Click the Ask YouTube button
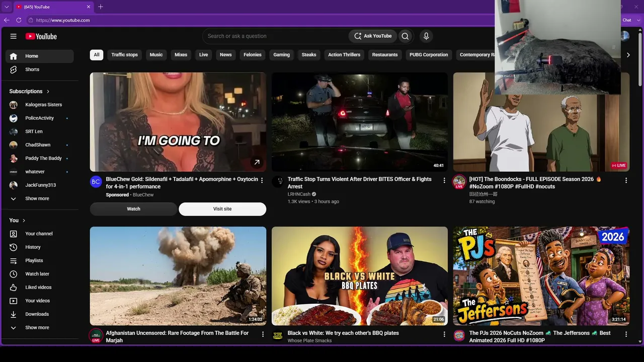Screen dimensions: 644x362 click(x=373, y=36)
